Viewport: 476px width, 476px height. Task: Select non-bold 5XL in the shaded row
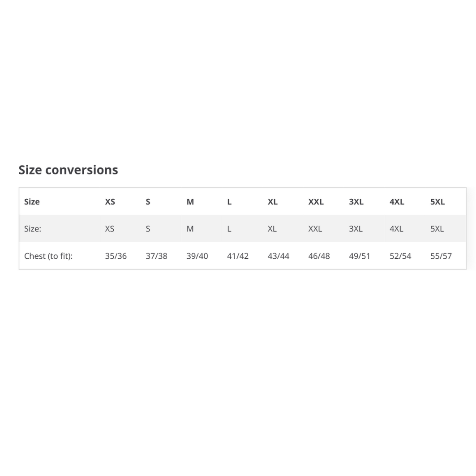tap(437, 229)
